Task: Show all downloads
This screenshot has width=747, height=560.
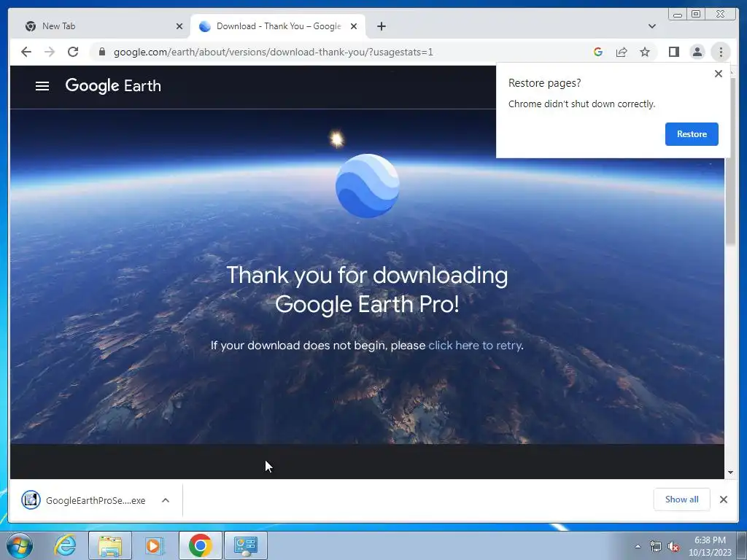Action: pos(682,499)
